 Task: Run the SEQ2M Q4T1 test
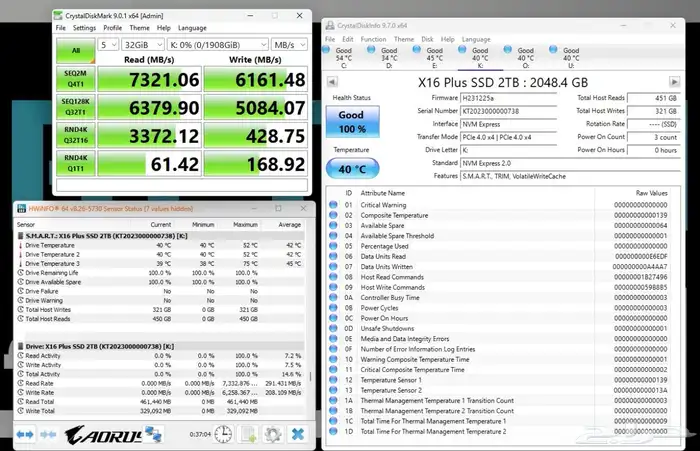click(76, 79)
